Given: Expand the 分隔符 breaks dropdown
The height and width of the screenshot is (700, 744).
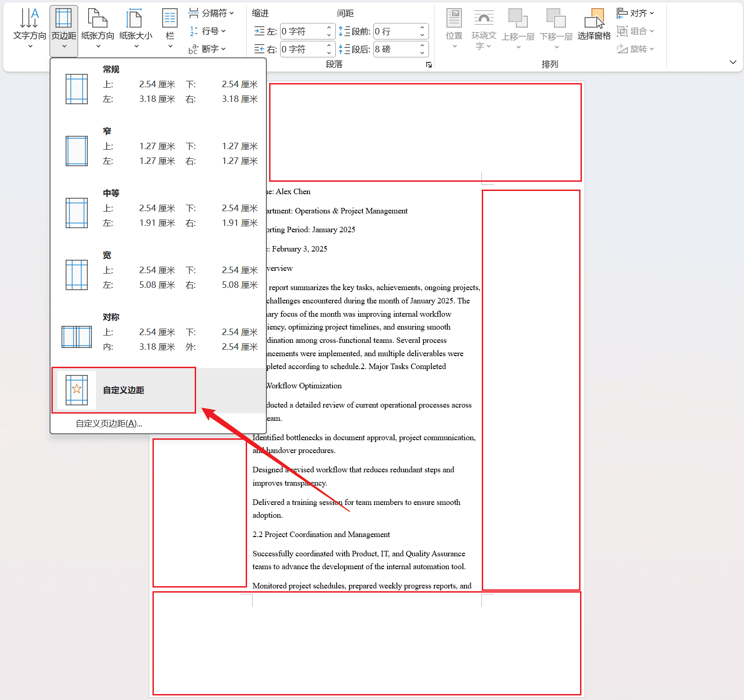Looking at the screenshot, I should coord(212,13).
